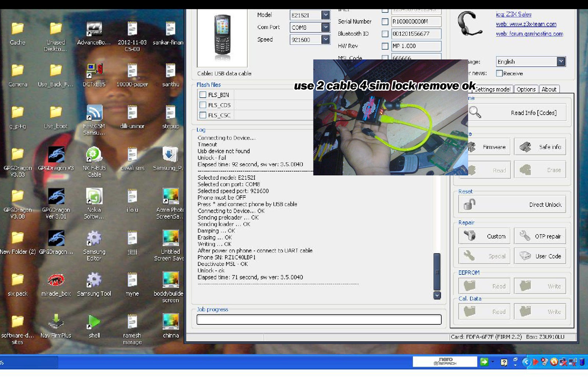Launch GPGDragon Ver 3.01 from the desktop

[56, 204]
